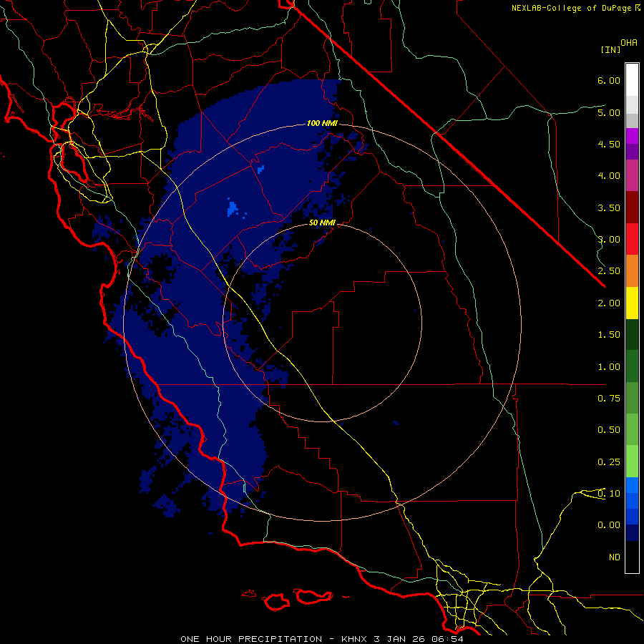Click the 4.50 legend value
644x644 pixels.
point(609,144)
